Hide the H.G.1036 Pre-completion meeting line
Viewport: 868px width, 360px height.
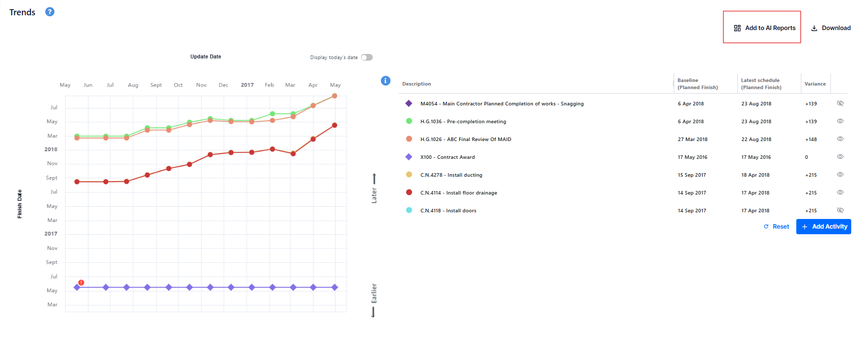840,121
